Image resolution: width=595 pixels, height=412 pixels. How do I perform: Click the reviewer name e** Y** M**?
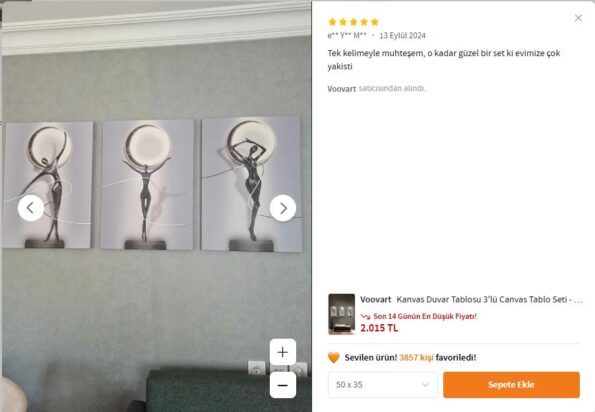(347, 35)
